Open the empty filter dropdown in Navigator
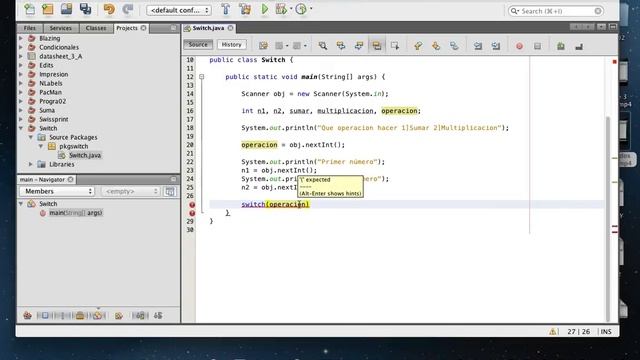The width and height of the screenshot is (640, 360). pyautogui.click(x=130, y=191)
